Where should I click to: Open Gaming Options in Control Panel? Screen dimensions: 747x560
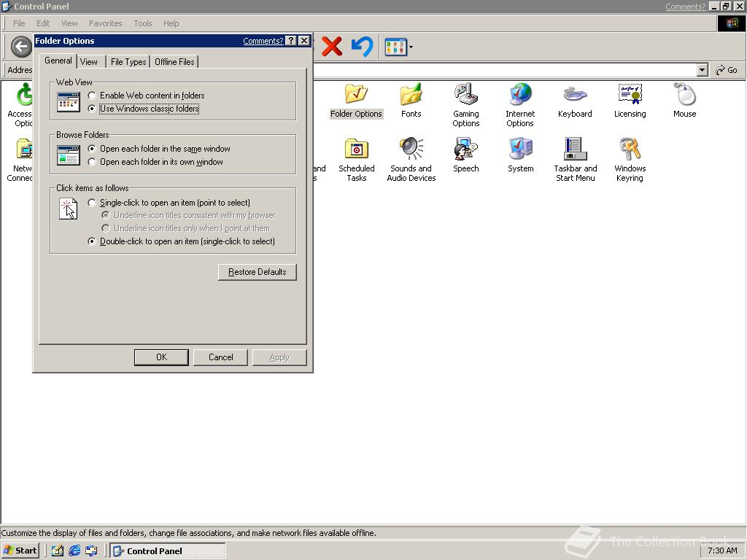[465, 105]
